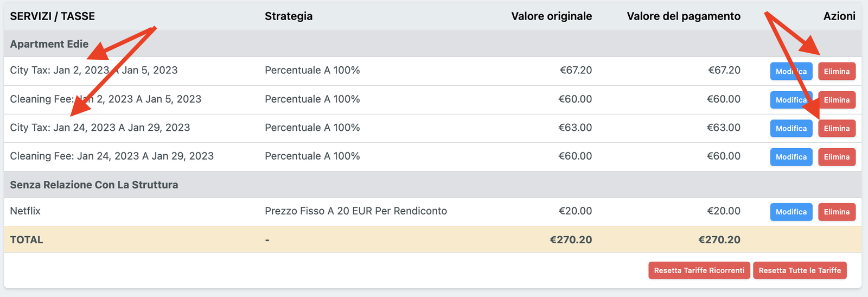The width and height of the screenshot is (868, 297).
Task: Remove City Tax Jan 24 with Elimina
Action: [x=837, y=128]
